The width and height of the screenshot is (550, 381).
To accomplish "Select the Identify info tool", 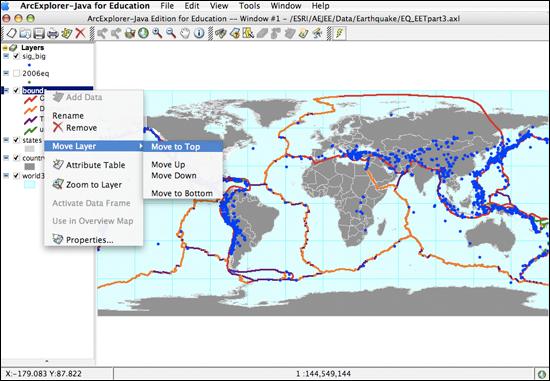I will [x=199, y=33].
